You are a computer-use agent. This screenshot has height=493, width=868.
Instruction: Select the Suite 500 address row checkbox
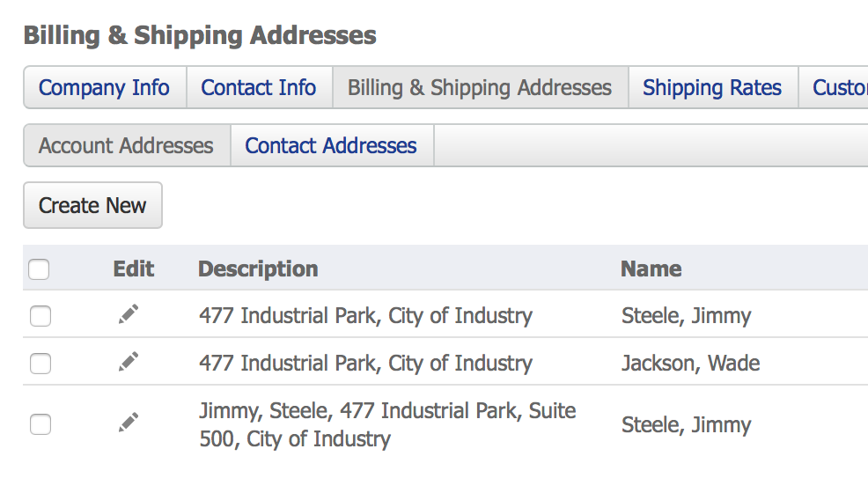(40, 424)
